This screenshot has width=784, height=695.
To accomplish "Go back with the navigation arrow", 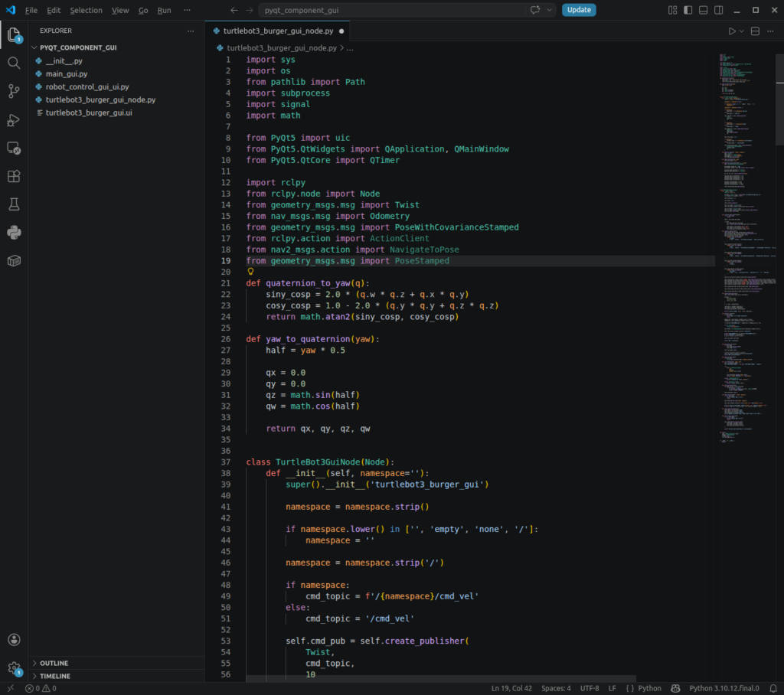I will coord(234,10).
